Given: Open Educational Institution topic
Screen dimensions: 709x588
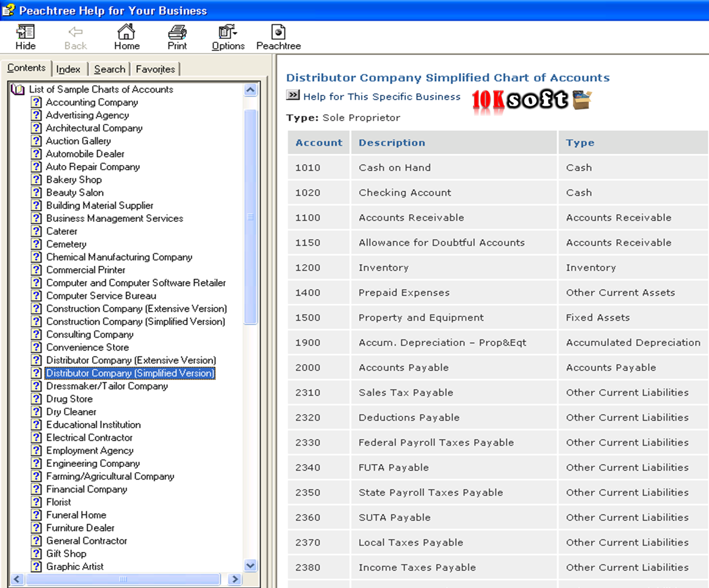Looking at the screenshot, I should 93,425.
